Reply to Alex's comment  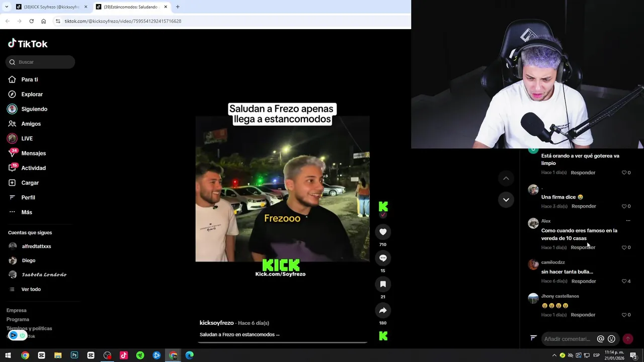click(583, 247)
